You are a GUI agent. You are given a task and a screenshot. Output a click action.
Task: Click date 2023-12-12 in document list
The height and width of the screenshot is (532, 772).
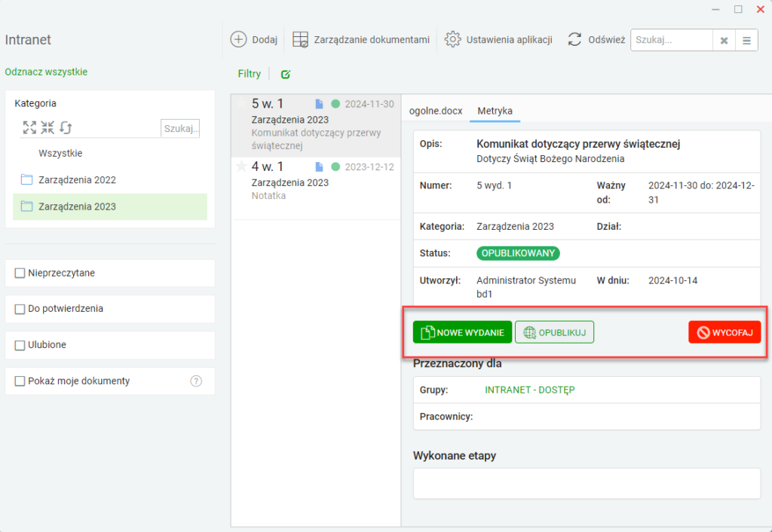tap(369, 167)
